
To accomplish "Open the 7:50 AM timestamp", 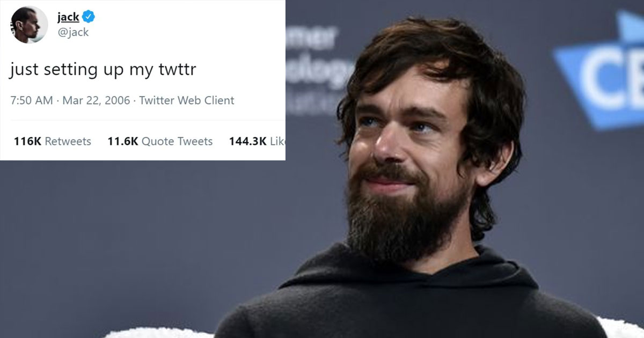I will point(31,100).
